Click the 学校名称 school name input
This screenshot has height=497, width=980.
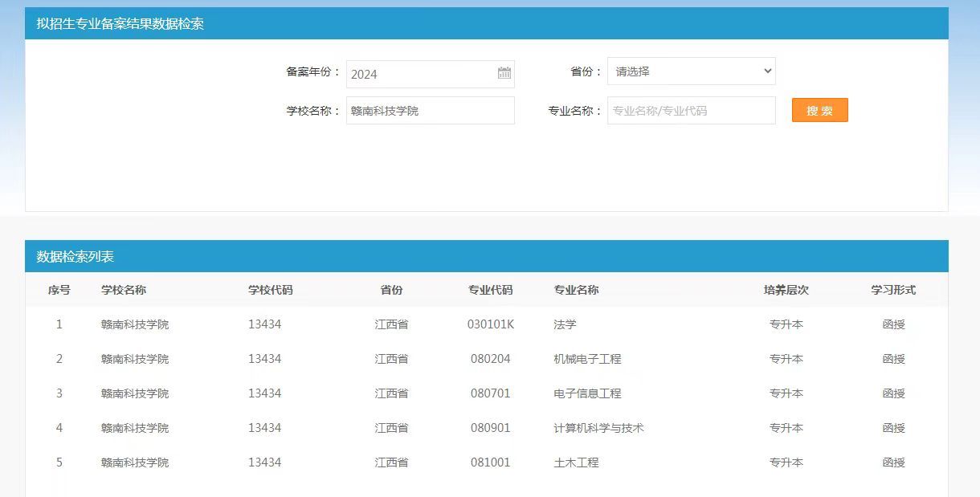(x=430, y=111)
